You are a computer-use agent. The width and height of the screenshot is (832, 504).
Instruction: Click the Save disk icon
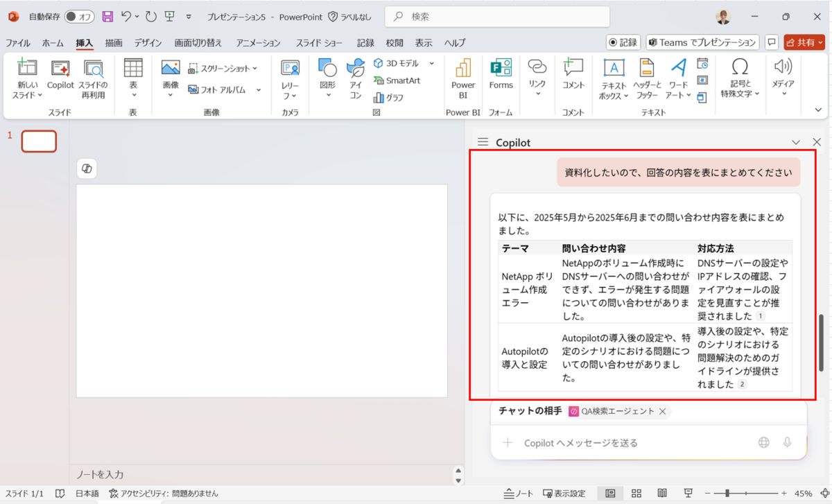point(107,16)
